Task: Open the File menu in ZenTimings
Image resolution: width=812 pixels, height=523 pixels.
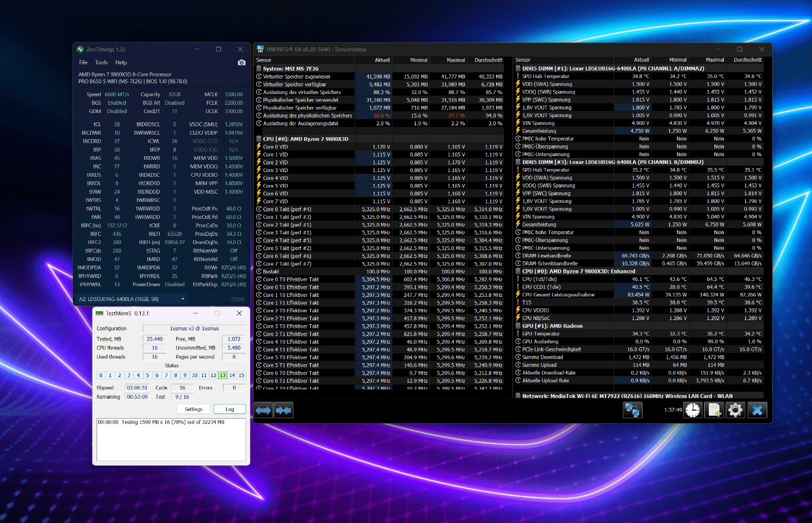Action: pyautogui.click(x=83, y=63)
